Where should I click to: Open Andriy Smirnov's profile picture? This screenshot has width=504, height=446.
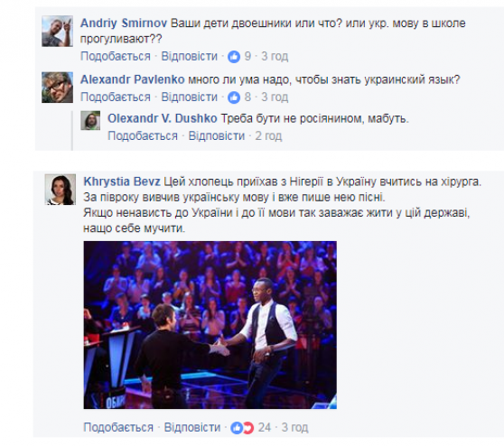point(57,32)
